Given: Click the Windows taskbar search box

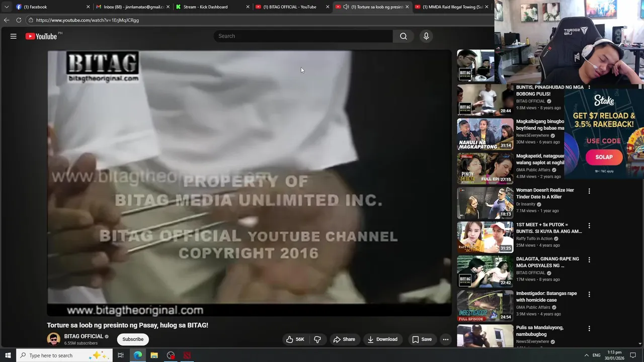Looking at the screenshot, I should coord(64,355).
